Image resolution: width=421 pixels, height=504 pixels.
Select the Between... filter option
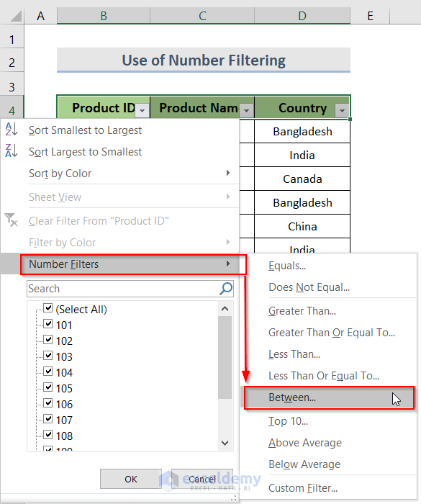[x=328, y=397]
